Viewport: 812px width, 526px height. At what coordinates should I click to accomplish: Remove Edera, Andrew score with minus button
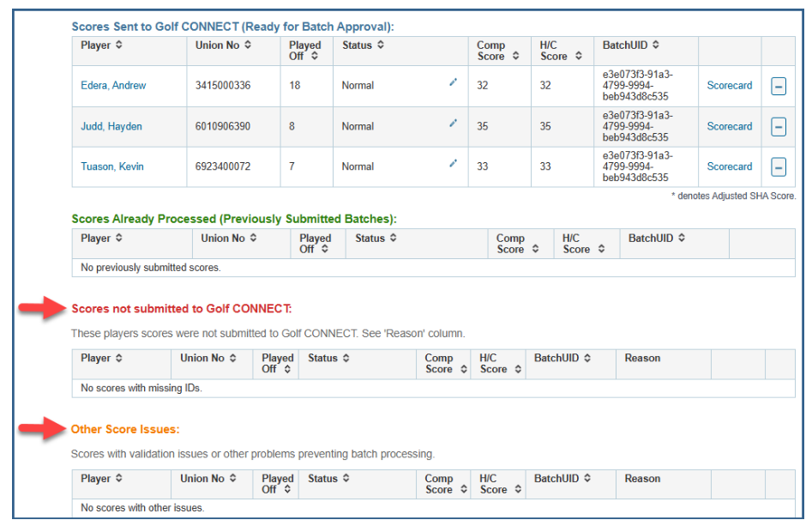[x=779, y=86]
